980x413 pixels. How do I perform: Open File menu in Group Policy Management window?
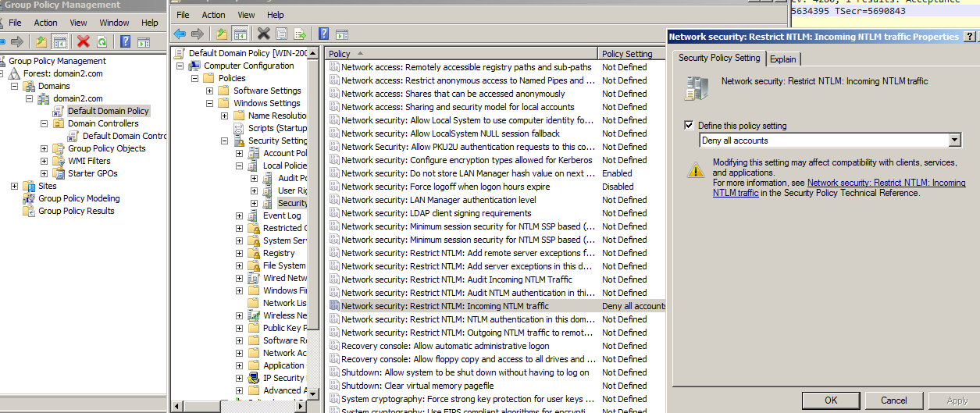(15, 23)
